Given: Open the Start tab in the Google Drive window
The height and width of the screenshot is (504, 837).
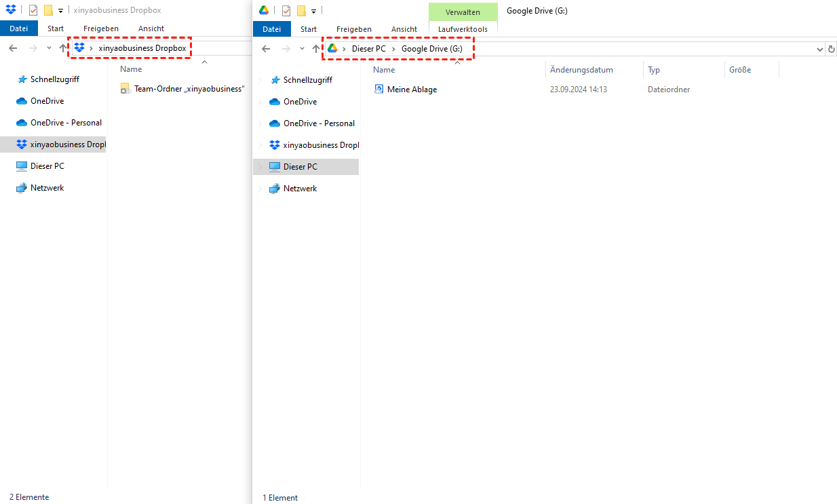Looking at the screenshot, I should click(309, 29).
